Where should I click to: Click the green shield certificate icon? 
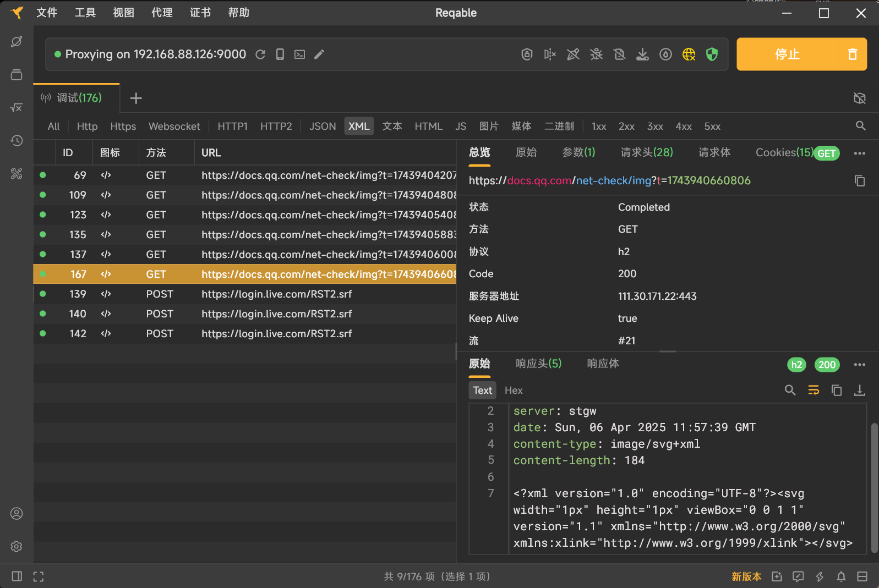pos(712,54)
